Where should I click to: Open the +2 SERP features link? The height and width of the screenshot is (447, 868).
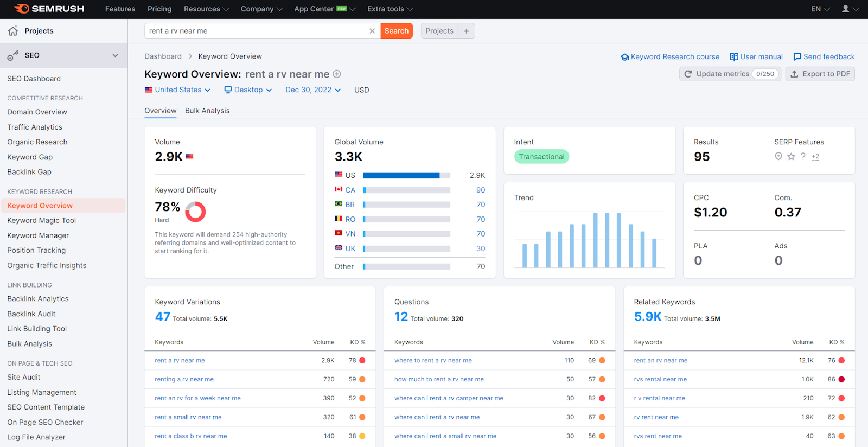pyautogui.click(x=815, y=156)
